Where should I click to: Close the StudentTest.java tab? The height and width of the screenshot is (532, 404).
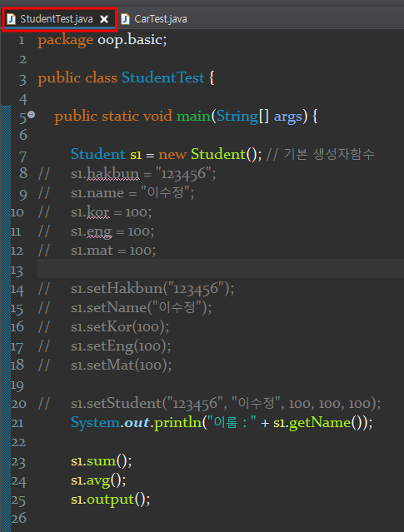pos(104,19)
